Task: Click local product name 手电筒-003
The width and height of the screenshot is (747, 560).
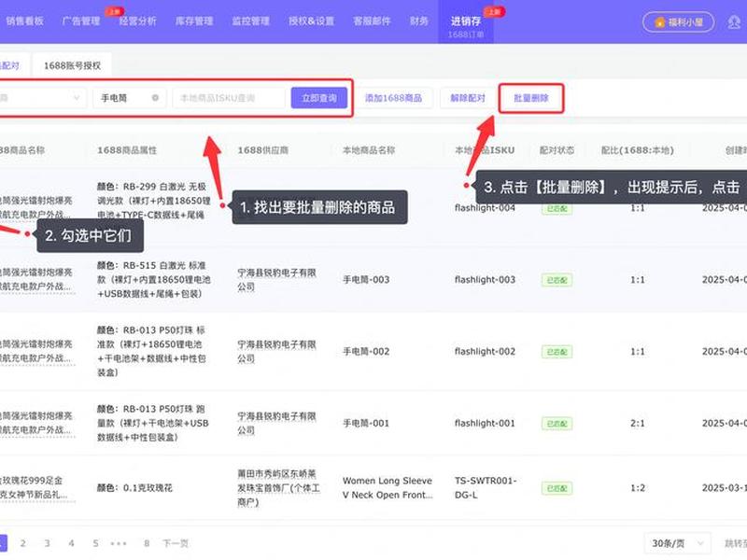Action: [366, 279]
